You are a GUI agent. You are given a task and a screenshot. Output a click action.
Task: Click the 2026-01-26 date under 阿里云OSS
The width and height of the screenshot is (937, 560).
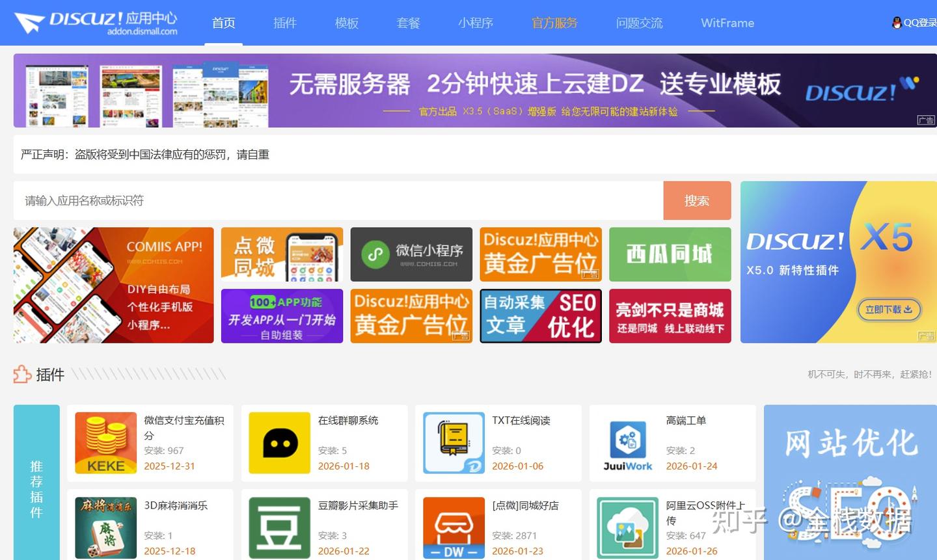692,551
